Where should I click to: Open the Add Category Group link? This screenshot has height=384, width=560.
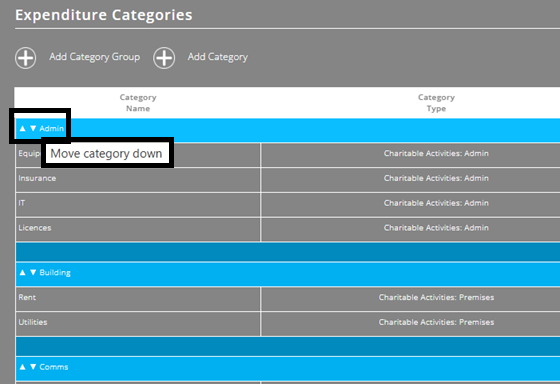point(95,57)
